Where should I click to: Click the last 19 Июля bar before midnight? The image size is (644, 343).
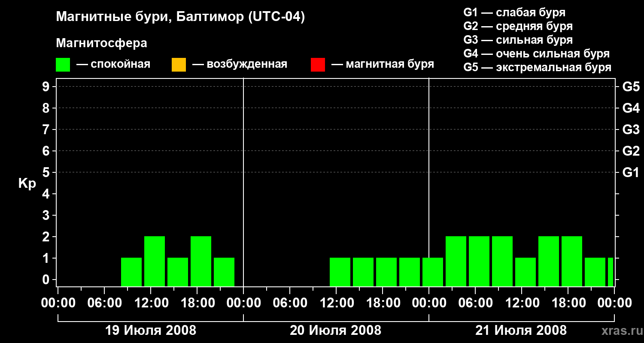(x=224, y=272)
